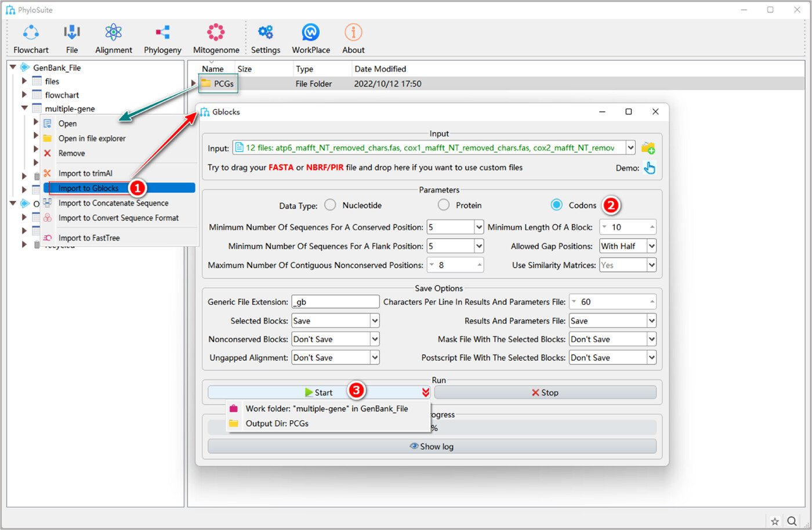This screenshot has width=812, height=530.
Task: Open Ungapped Alignment dropdown
Action: (x=375, y=358)
